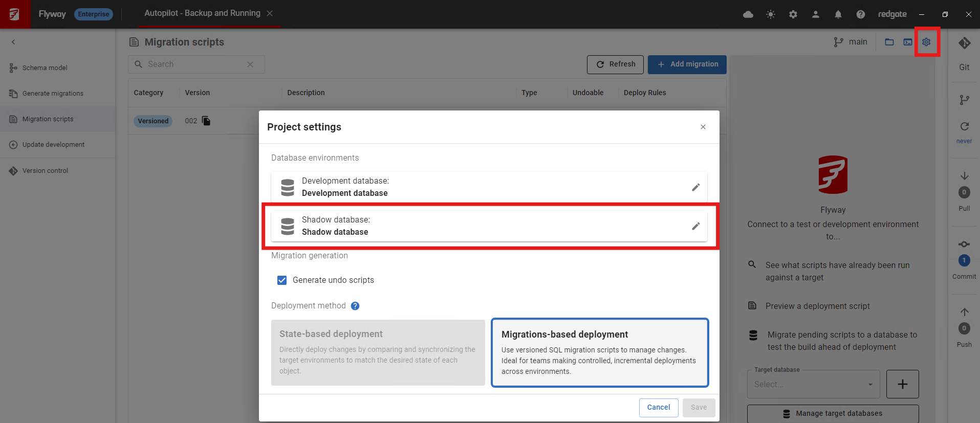Expand the Target database dropdown
Viewport: 980px width, 423px height.
pyautogui.click(x=813, y=384)
